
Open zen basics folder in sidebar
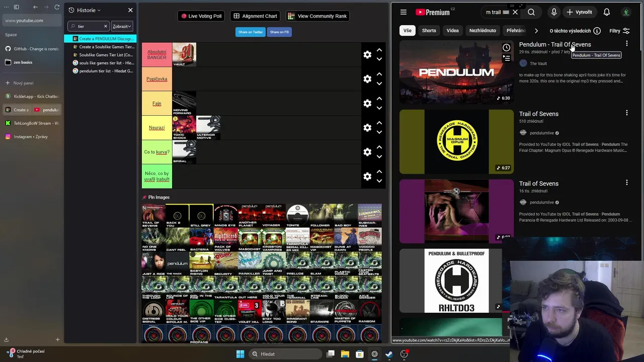(32, 62)
